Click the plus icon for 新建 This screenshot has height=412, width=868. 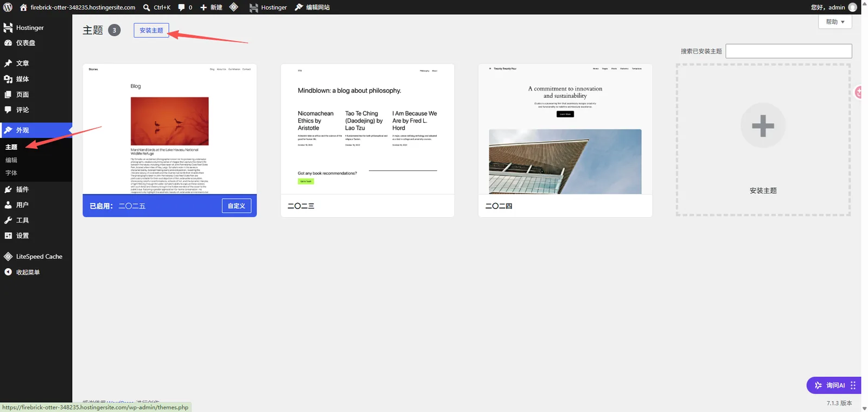coord(203,8)
